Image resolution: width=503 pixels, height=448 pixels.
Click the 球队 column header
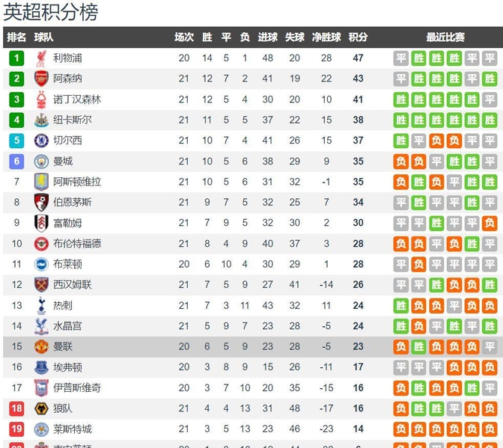coord(43,37)
